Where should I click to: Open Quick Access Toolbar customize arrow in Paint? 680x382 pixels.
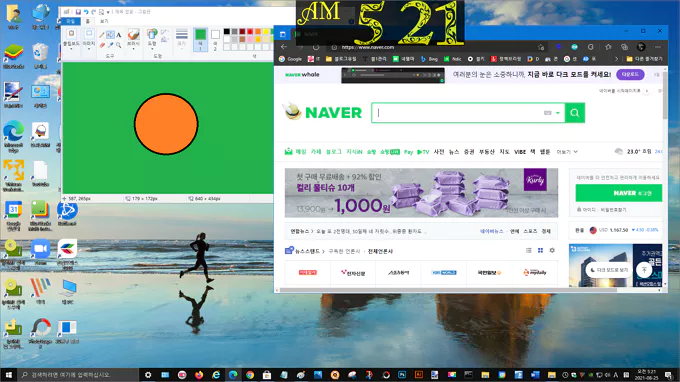click(x=108, y=12)
